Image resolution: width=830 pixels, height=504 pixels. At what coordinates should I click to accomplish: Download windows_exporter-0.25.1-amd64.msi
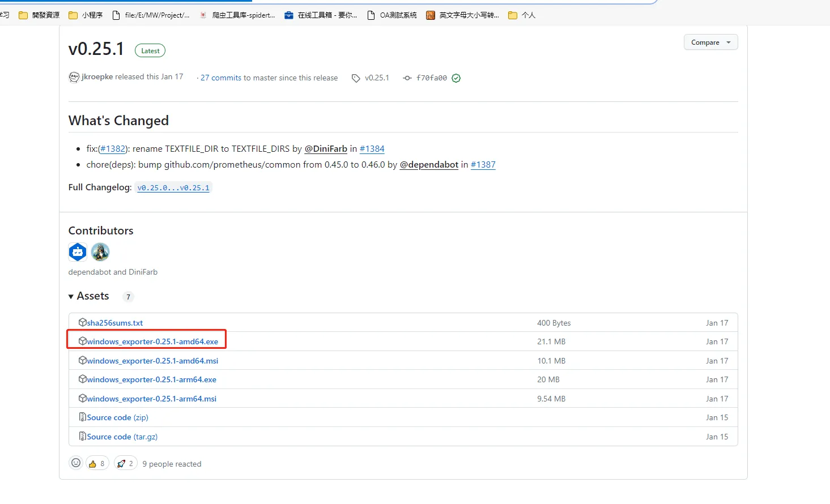pyautogui.click(x=152, y=361)
